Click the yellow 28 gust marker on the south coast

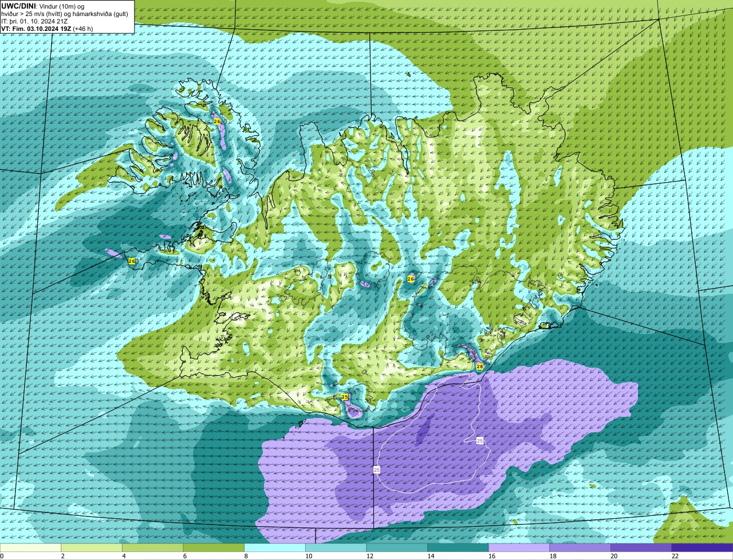click(479, 366)
